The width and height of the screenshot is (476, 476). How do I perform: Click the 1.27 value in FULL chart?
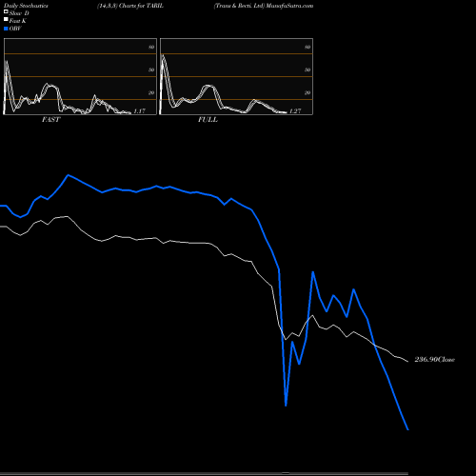point(295,110)
